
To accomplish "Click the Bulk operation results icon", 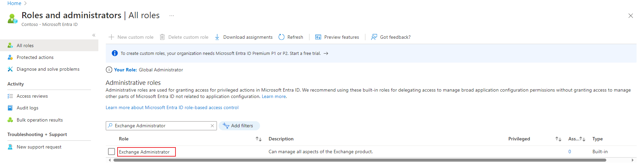I will pyautogui.click(x=10, y=120).
